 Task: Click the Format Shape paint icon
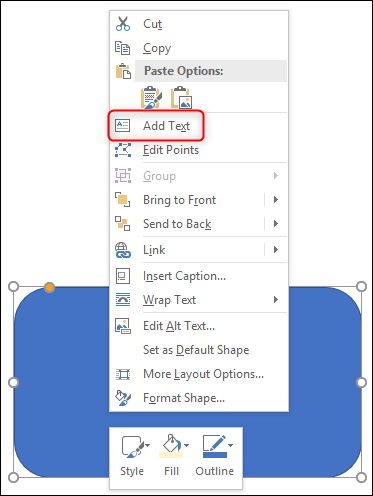coord(123,398)
